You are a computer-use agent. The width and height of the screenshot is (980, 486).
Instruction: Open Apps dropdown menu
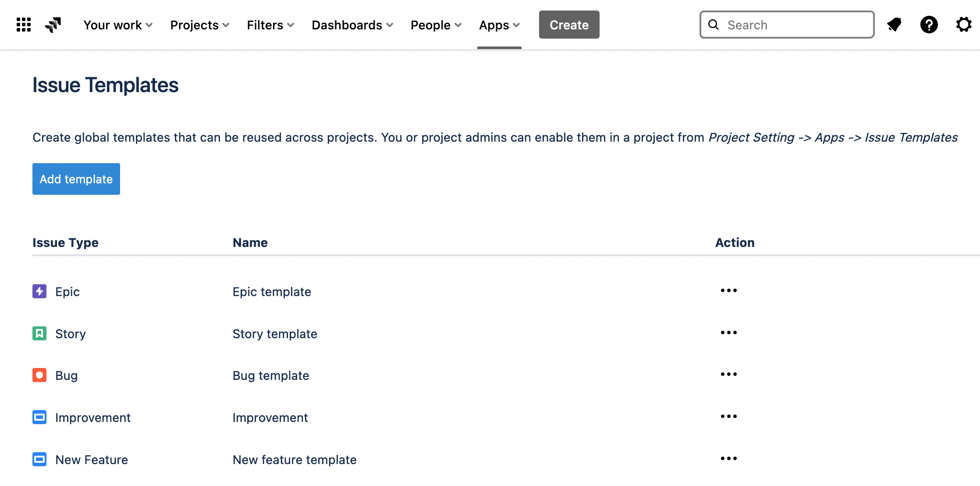(499, 25)
